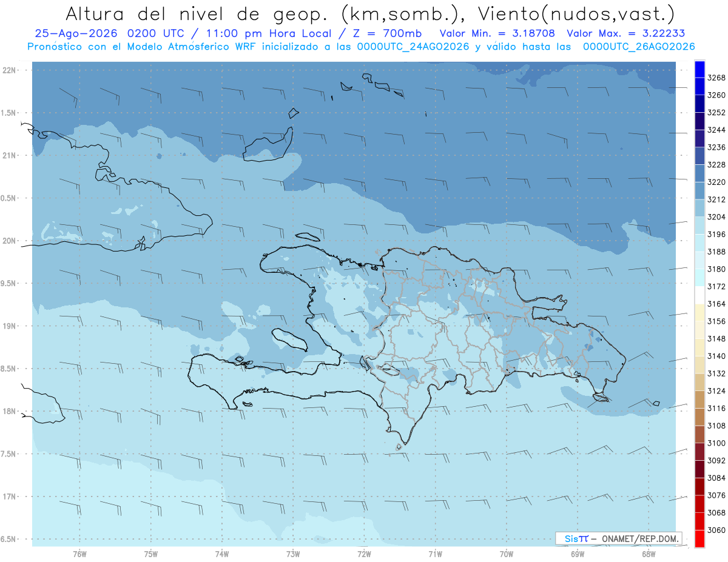The height and width of the screenshot is (562, 728).
Task: Click the legend value 3172
Action: pyautogui.click(x=716, y=286)
